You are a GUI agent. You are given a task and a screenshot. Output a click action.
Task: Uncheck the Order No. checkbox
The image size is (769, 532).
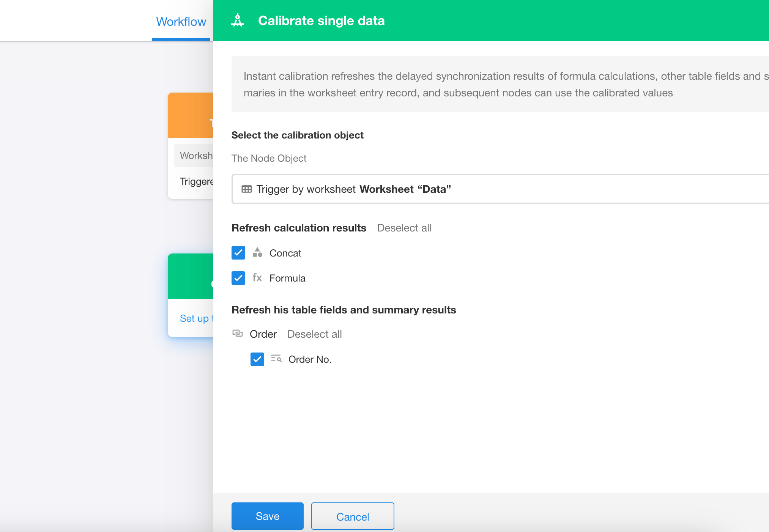click(257, 359)
